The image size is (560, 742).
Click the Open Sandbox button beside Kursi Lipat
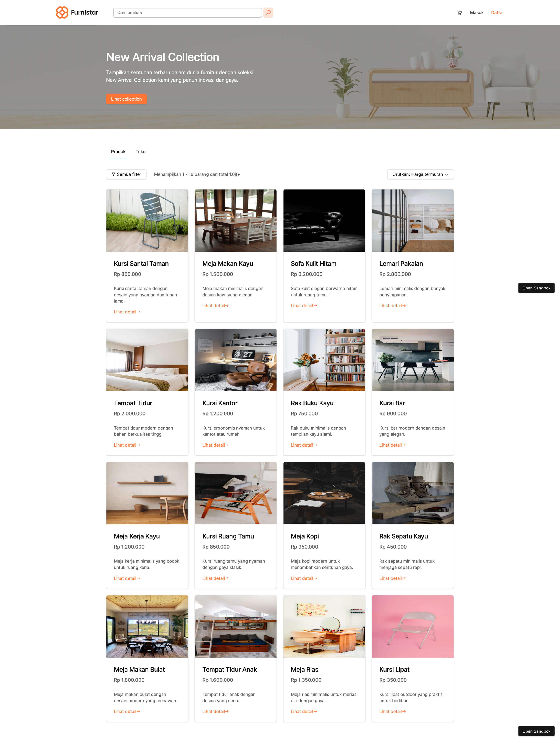[x=536, y=731]
